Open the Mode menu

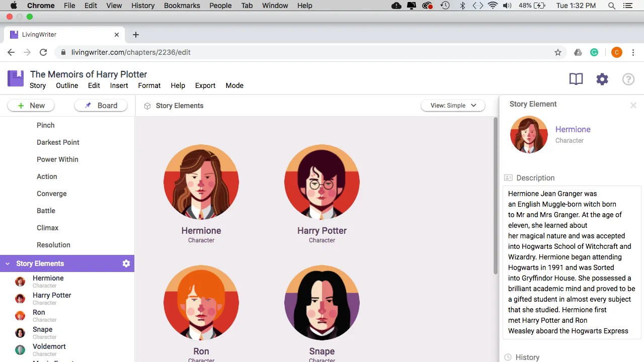click(234, 85)
